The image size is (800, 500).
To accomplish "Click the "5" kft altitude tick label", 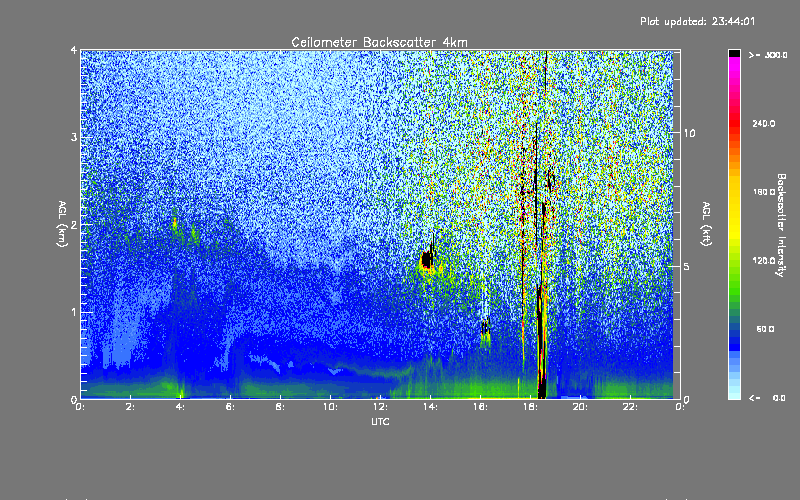I will [686, 266].
